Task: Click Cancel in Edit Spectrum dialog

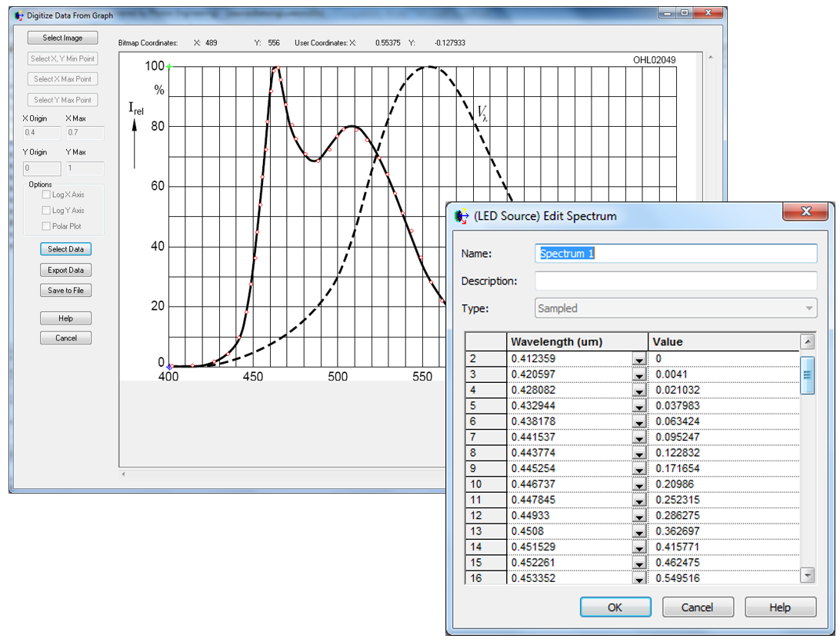Action: 698,607
